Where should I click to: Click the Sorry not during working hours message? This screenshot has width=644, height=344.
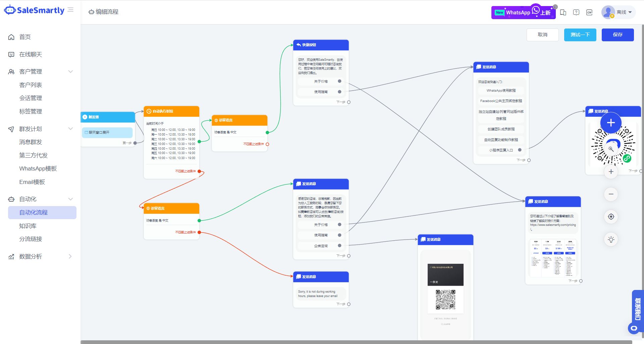click(321, 294)
